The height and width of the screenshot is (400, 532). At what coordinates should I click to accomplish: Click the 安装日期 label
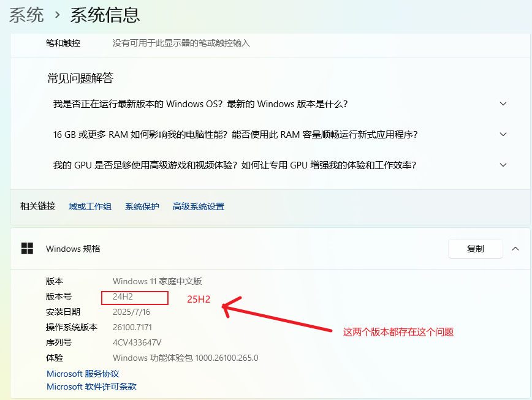[63, 312]
